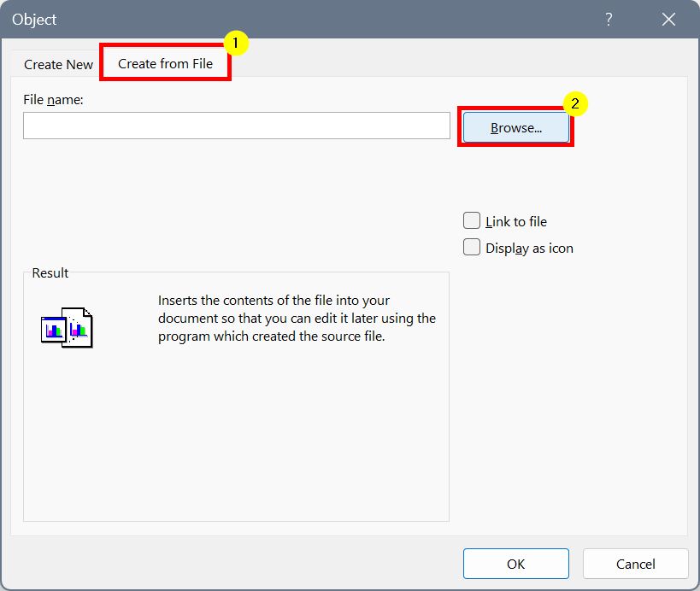Check the Display as icon option
This screenshot has width=700, height=591.
(x=472, y=247)
